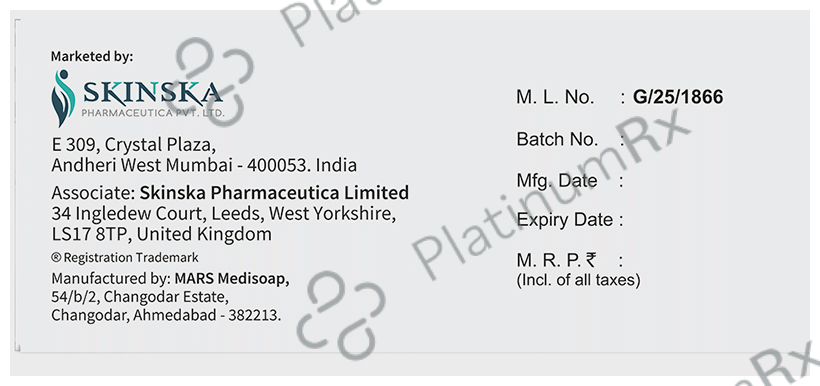Click Skinska Pharmaceutica Limited associate name
Image resolution: width=820 pixels, height=386 pixels.
274,193
